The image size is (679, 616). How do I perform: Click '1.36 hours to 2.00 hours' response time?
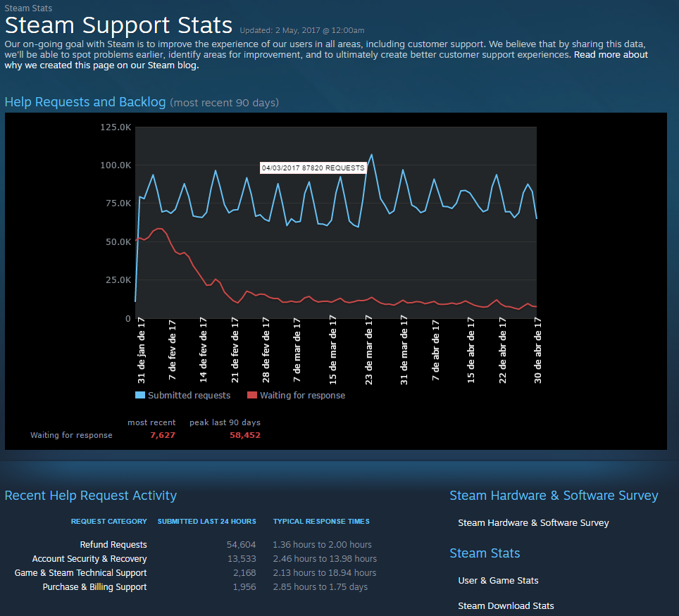point(322,545)
